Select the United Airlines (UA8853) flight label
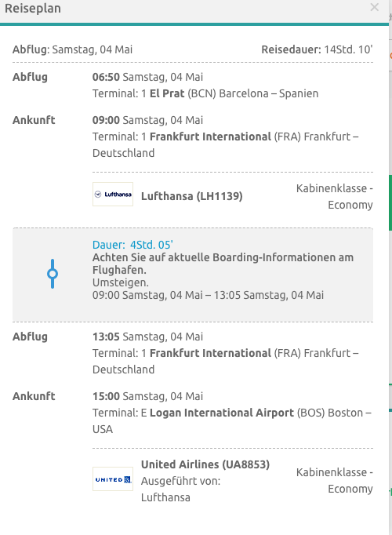 coord(205,464)
